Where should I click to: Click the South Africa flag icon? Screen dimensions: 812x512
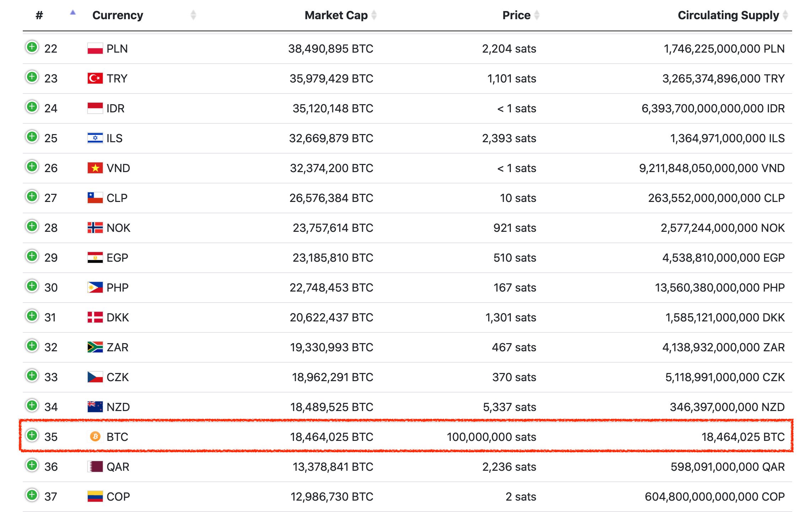pyautogui.click(x=95, y=347)
